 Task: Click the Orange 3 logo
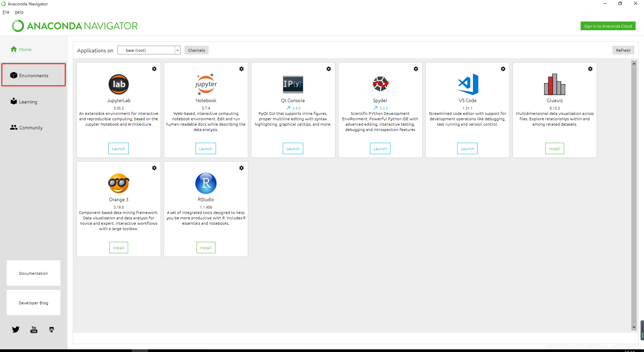coord(119,183)
